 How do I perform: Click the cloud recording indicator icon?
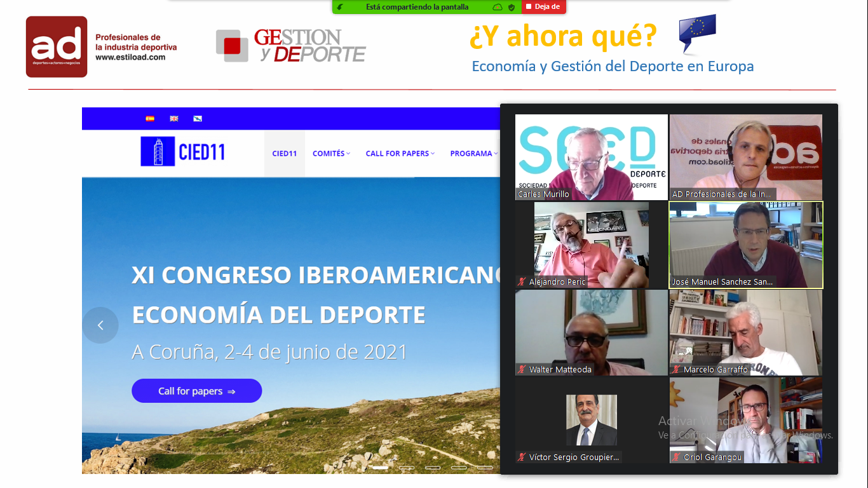498,7
